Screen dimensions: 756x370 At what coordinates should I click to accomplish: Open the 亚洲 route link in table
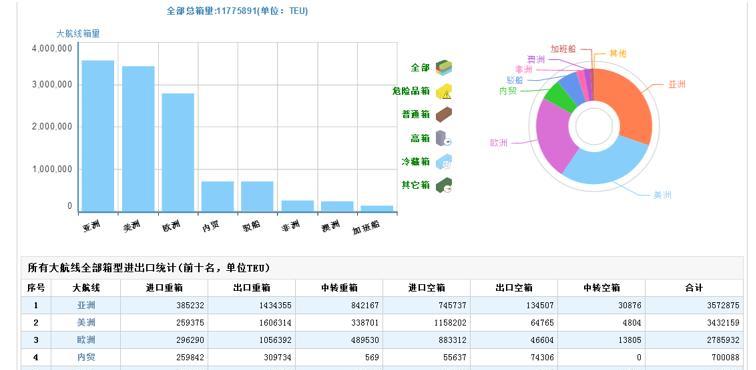(86, 305)
